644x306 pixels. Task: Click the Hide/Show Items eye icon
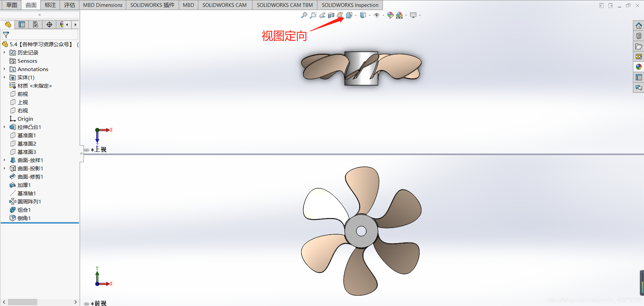[377, 15]
